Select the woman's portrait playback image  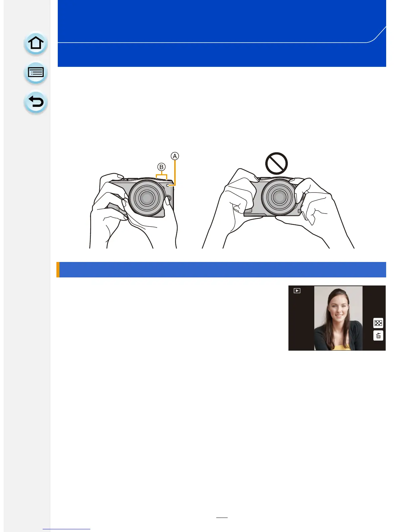338,318
